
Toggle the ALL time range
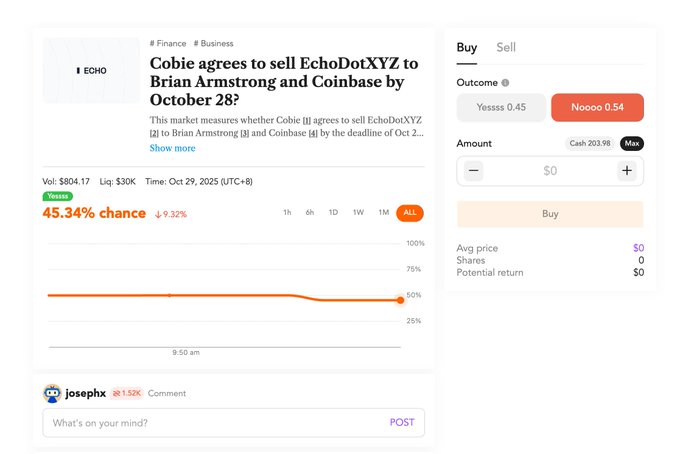[x=409, y=213]
